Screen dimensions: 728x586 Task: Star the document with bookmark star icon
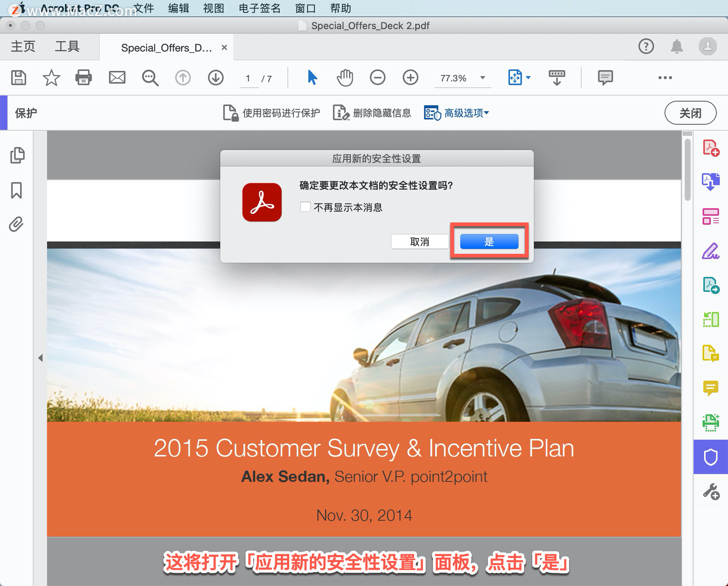pos(51,78)
